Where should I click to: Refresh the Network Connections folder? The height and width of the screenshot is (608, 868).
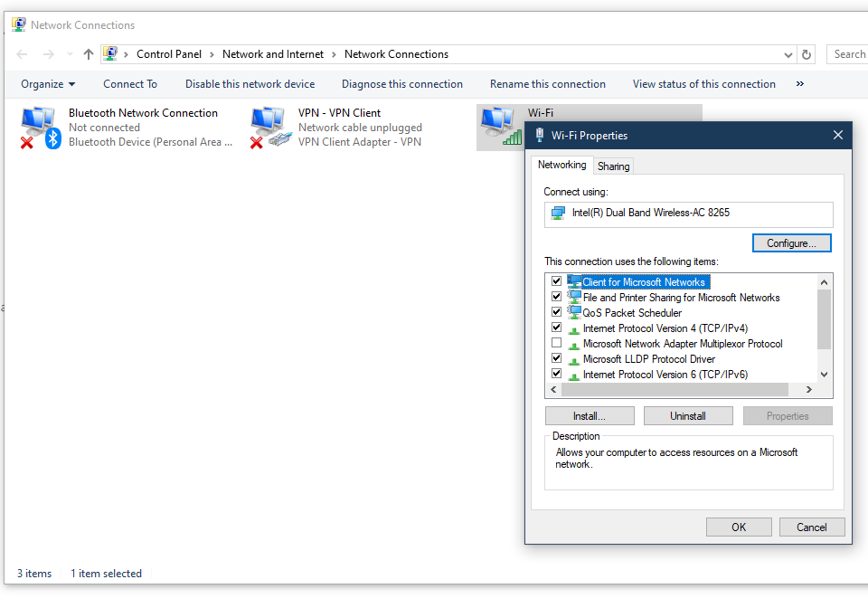[807, 54]
